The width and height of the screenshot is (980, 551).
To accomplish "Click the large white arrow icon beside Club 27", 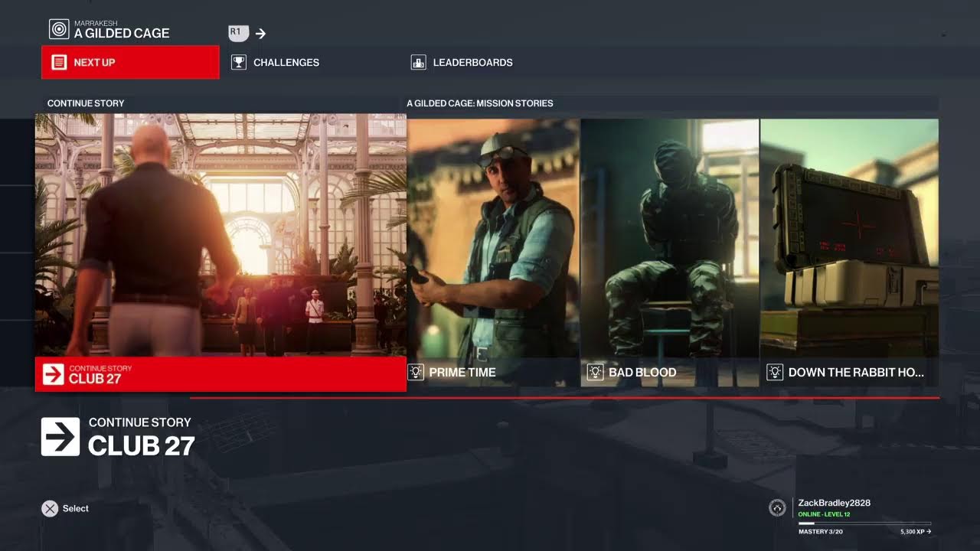I will point(60,437).
